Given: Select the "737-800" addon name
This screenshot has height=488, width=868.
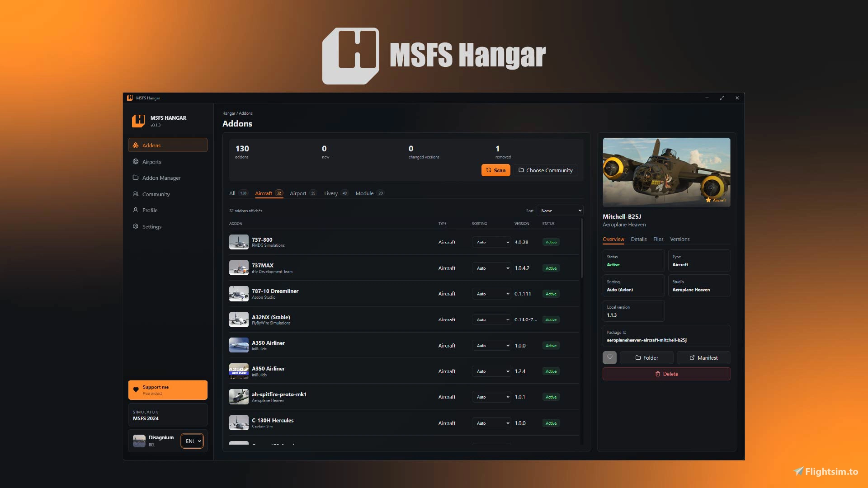Looking at the screenshot, I should (x=262, y=240).
